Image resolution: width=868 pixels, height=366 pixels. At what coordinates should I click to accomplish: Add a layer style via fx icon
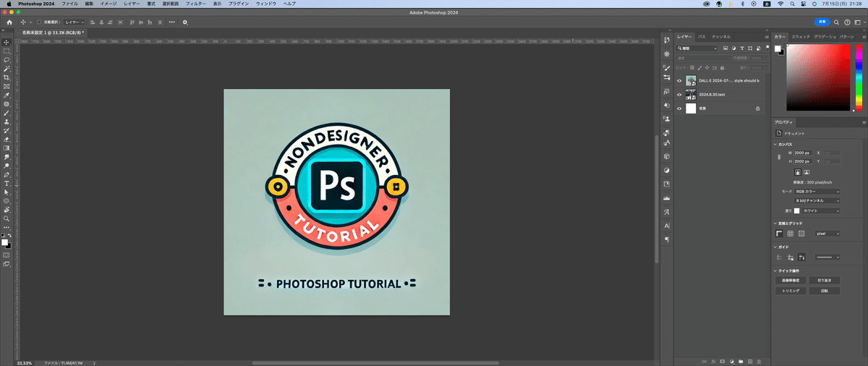pos(712,360)
